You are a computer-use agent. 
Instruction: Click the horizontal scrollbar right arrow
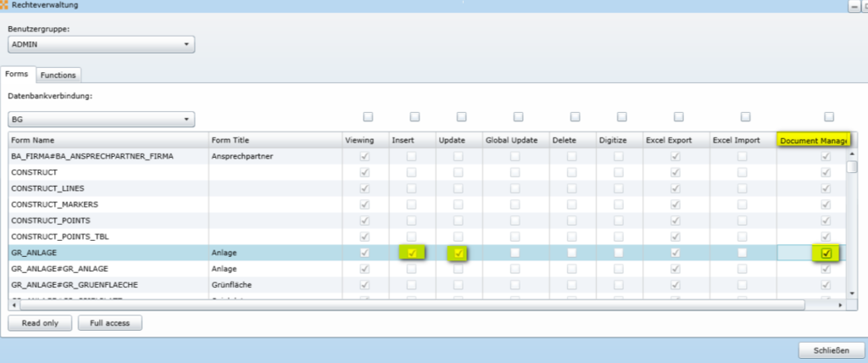click(840, 304)
